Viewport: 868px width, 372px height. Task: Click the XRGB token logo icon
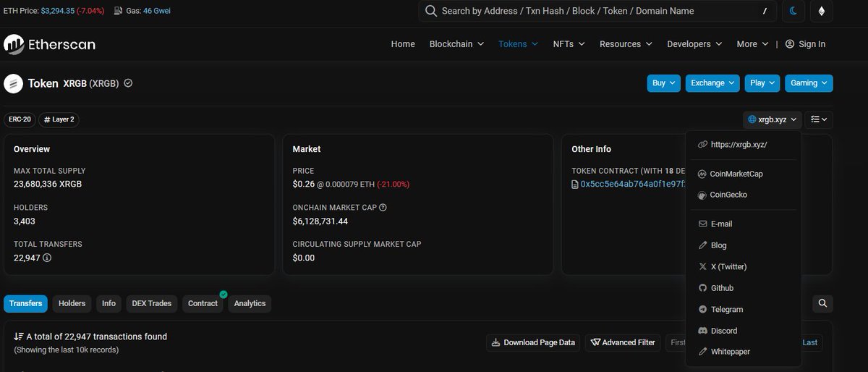click(x=13, y=83)
